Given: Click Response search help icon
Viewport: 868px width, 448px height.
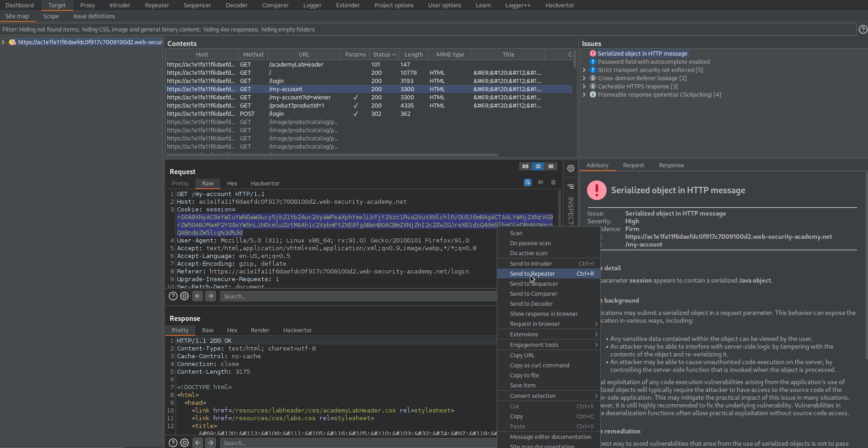Looking at the screenshot, I should point(173,443).
